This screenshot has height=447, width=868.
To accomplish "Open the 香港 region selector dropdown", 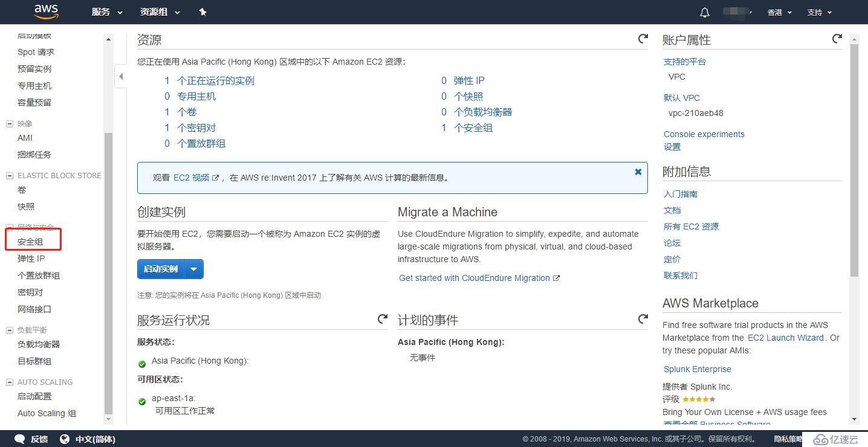I will [779, 12].
